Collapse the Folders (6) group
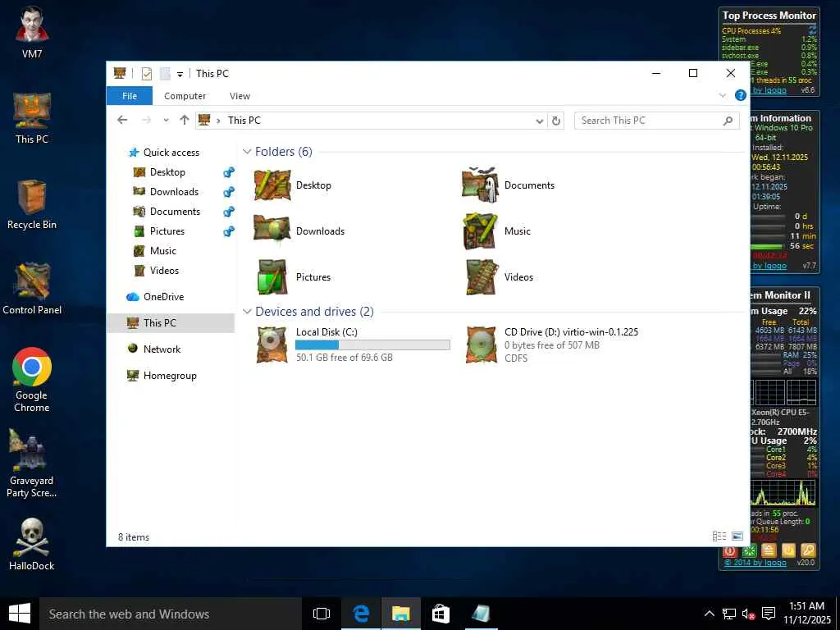 (247, 152)
